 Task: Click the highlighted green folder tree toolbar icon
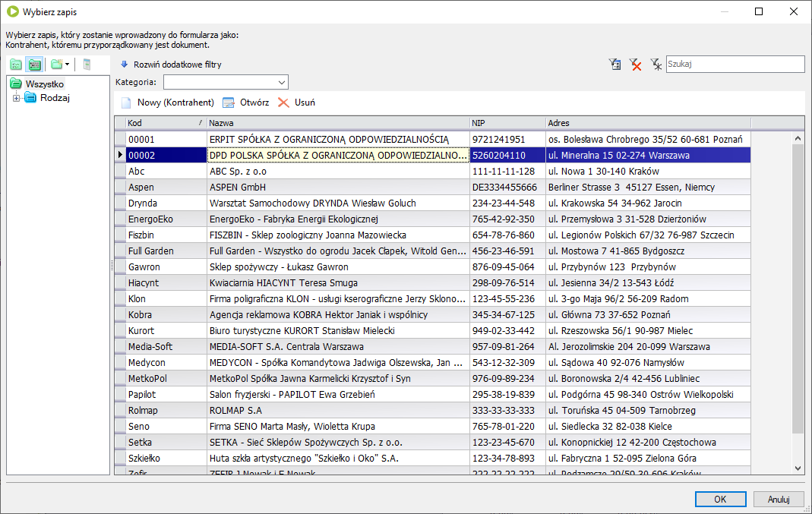click(x=35, y=65)
